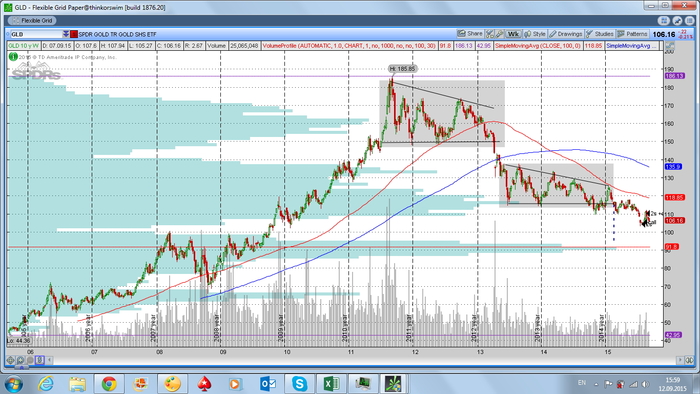Click the GLD symbol input field
This screenshot has width=700, height=394.
click(x=36, y=34)
